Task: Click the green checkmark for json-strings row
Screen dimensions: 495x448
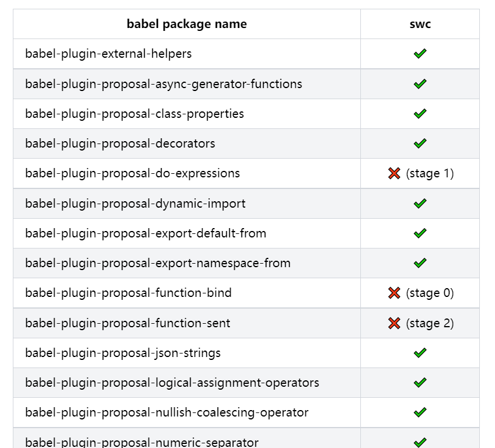Action: (x=420, y=352)
